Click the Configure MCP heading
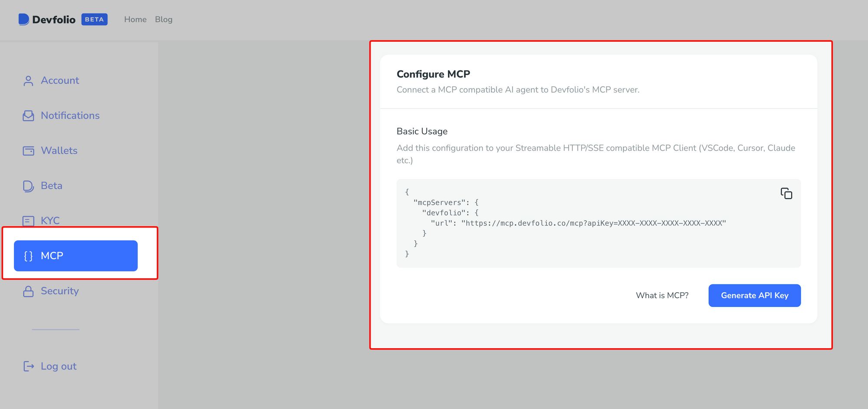 [433, 74]
